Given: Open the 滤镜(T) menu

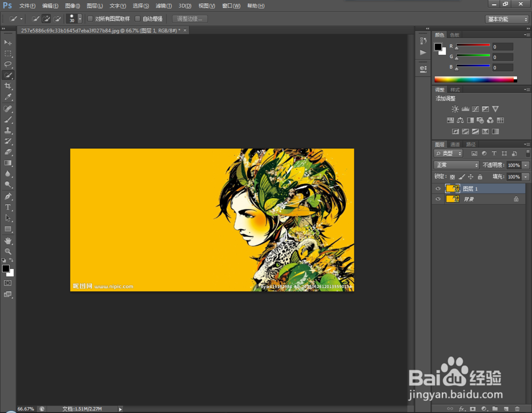Looking at the screenshot, I should (163, 6).
